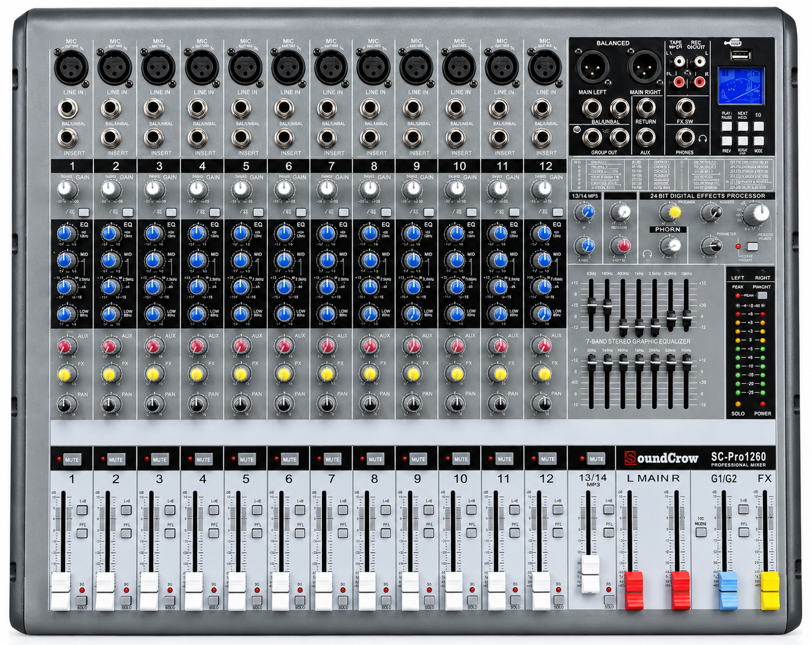Click channel 10 red AUX knob

(x=455, y=346)
